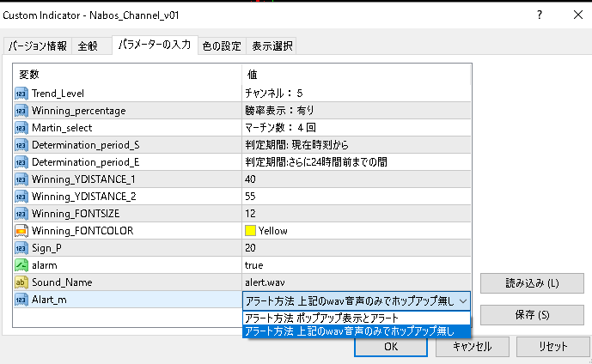Choose highlighted wav音声のみでポップアップ無し option in the list
592x364 pixels.
pyautogui.click(x=357, y=331)
